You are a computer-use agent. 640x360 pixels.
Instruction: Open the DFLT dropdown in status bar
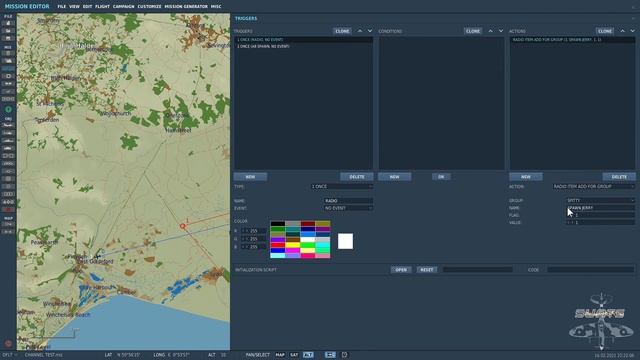pos(9,355)
